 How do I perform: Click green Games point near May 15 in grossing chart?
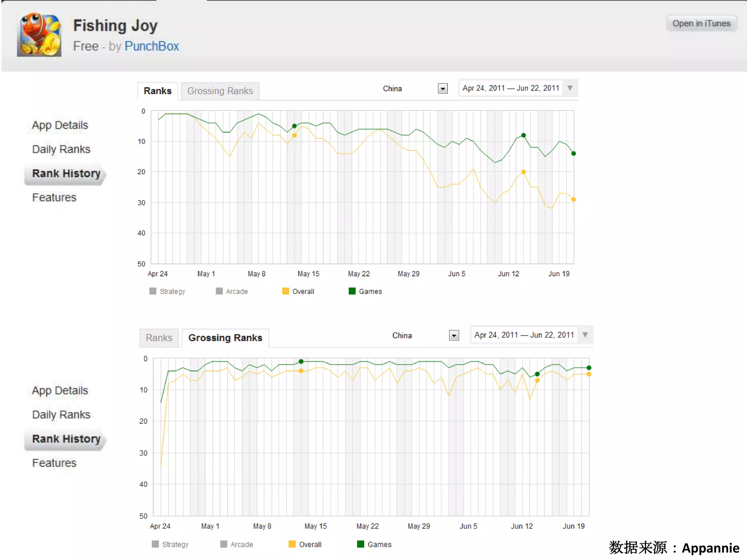(x=301, y=362)
